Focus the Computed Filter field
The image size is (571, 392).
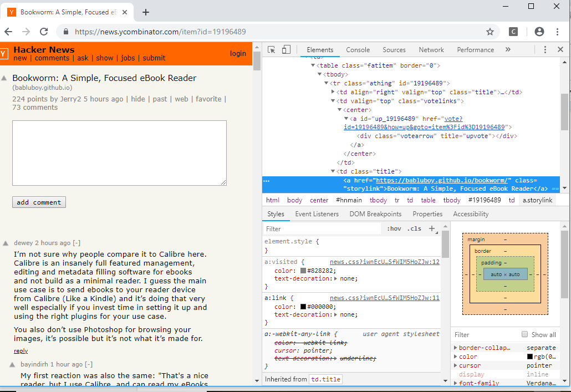[486, 334]
